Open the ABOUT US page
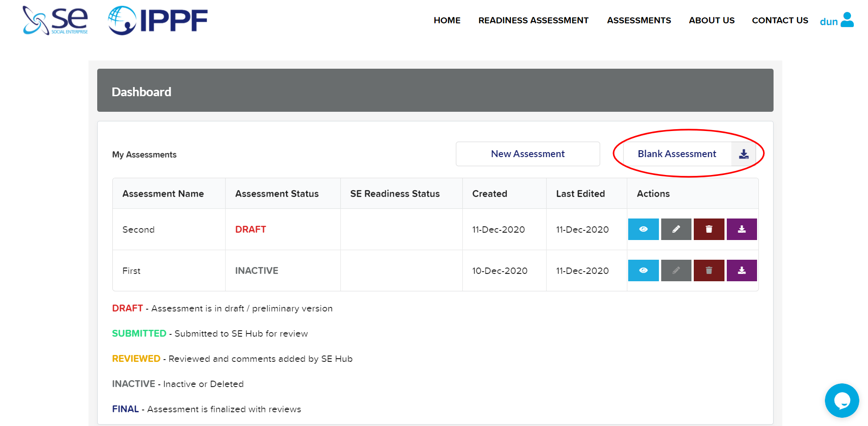 tap(712, 20)
